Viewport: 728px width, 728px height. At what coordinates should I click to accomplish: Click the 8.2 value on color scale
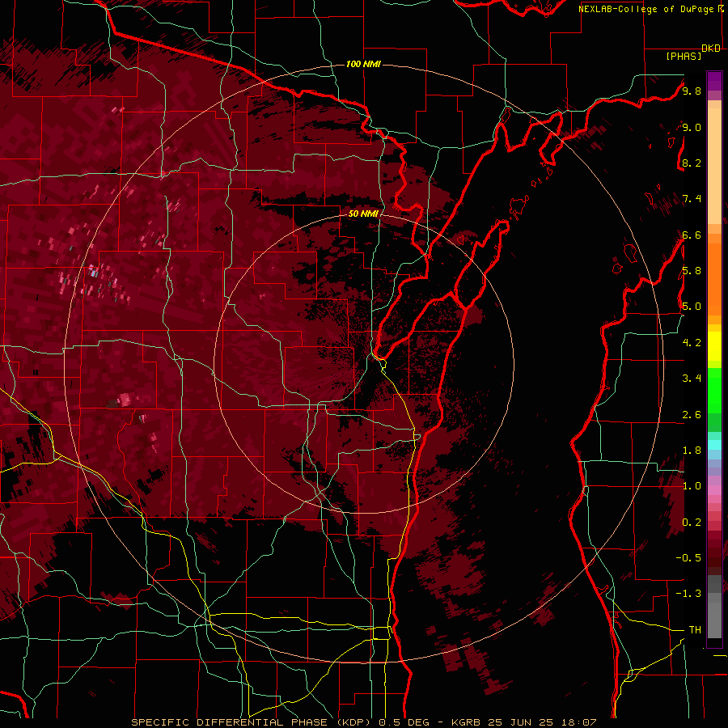pyautogui.click(x=692, y=163)
